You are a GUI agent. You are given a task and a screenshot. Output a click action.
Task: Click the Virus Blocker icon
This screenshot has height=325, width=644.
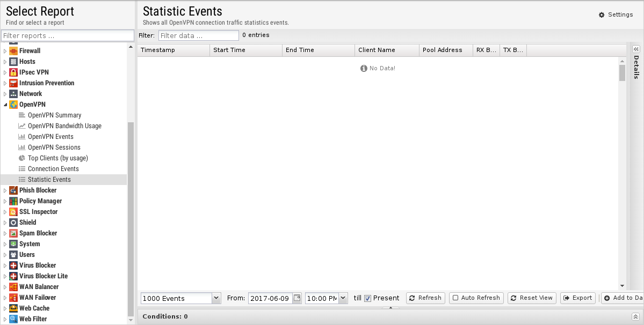click(x=13, y=265)
